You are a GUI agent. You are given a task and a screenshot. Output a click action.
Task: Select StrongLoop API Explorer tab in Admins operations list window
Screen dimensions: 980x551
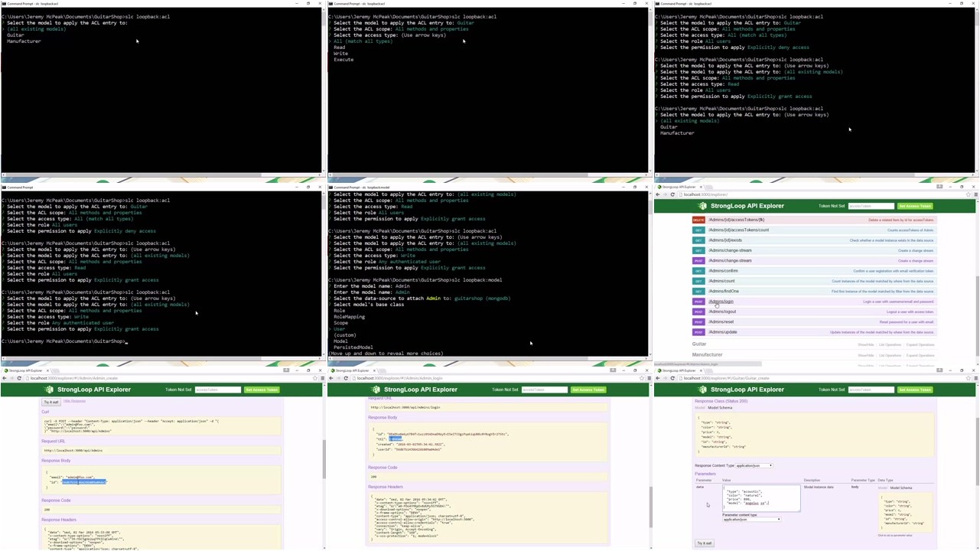679,187
